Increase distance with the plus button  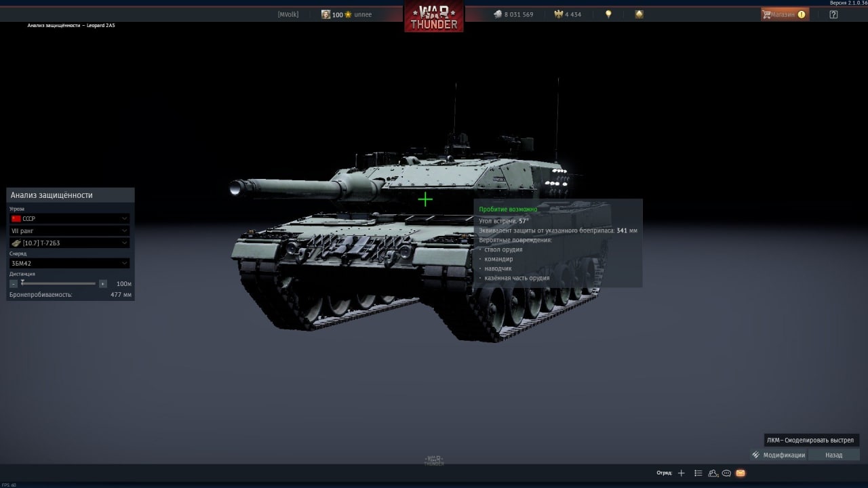[x=103, y=283]
